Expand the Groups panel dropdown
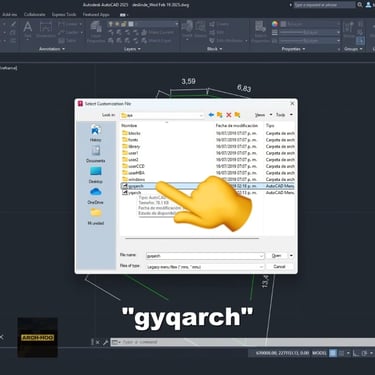 point(353,49)
